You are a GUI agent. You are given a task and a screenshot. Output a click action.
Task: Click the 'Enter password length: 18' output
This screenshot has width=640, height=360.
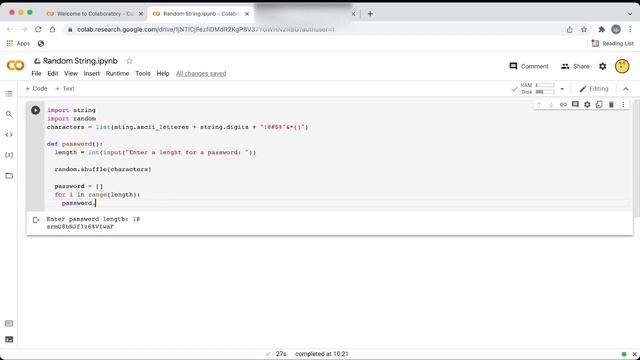click(93, 219)
